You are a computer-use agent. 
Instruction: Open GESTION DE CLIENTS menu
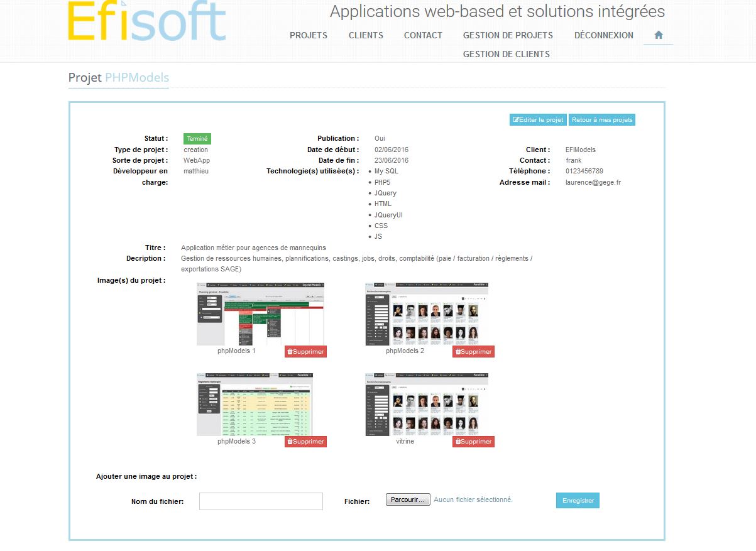[506, 54]
